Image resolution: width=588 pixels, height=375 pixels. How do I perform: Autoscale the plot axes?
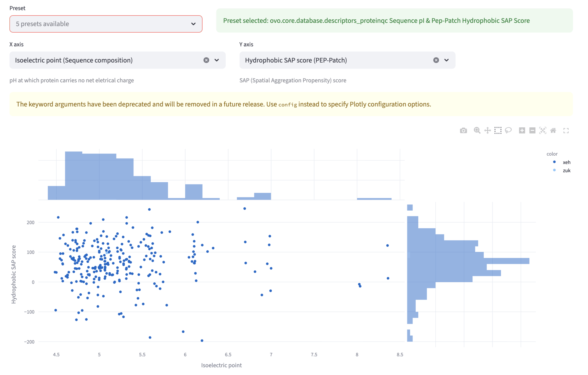pyautogui.click(x=543, y=130)
